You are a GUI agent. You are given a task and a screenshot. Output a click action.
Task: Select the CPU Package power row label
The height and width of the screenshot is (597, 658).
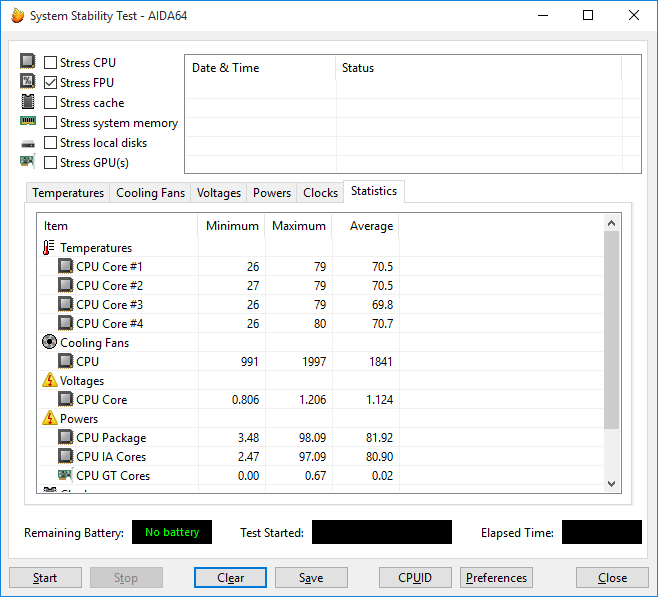coord(111,438)
